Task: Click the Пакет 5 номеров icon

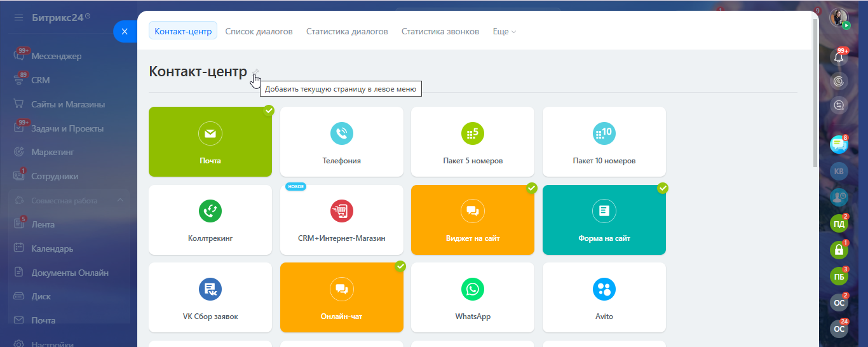Action: (473, 134)
